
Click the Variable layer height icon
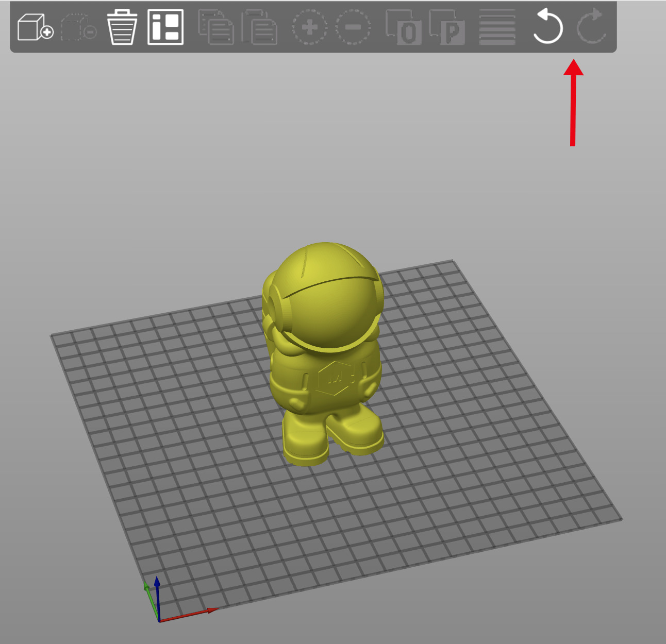497,27
